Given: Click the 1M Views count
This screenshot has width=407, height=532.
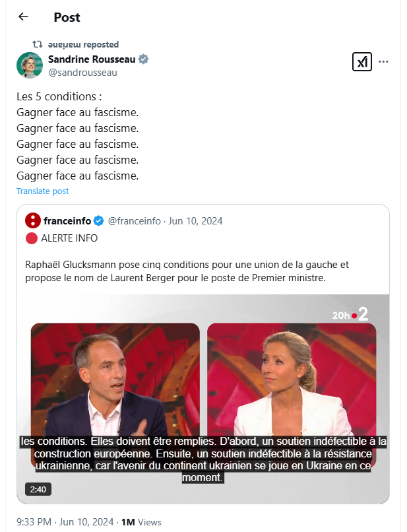Looking at the screenshot, I should [x=141, y=521].
